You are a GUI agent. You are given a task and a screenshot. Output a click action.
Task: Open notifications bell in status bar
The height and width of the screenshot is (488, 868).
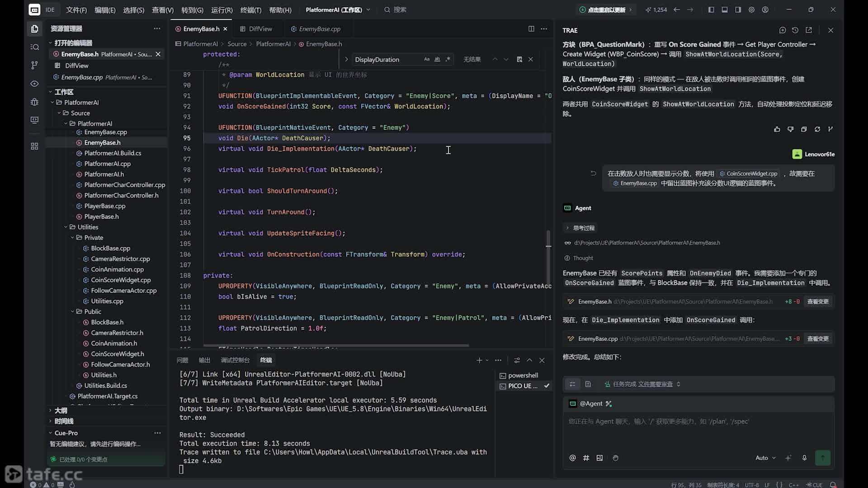(x=833, y=485)
